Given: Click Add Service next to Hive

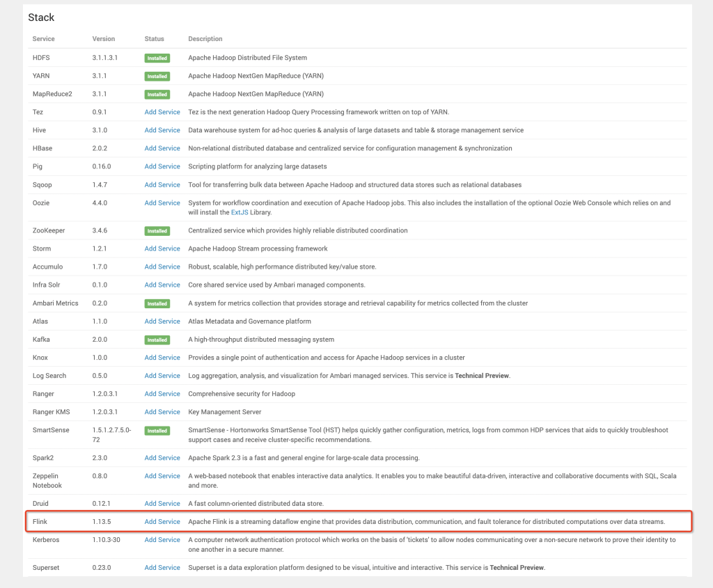Looking at the screenshot, I should click(162, 130).
